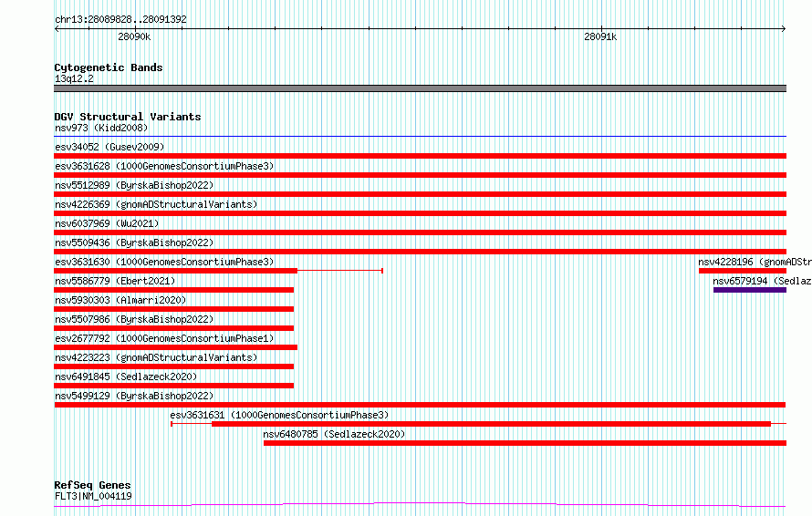Viewport: 812px width, 516px height.
Task: Click the red bar under esv3631631
Action: (x=491, y=424)
